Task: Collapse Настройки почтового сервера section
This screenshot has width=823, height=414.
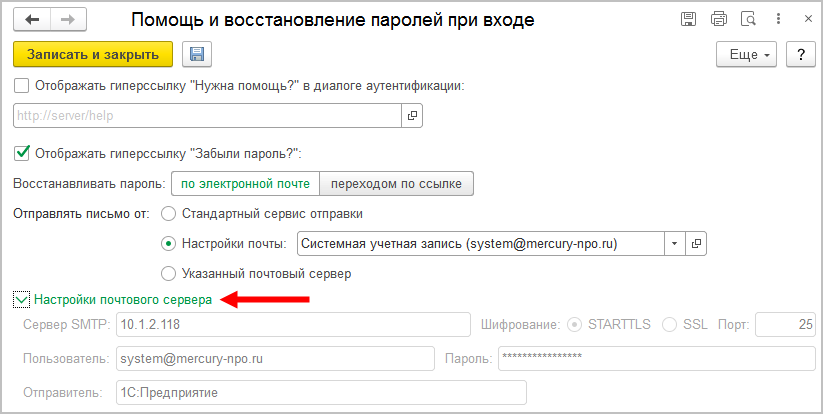Action: click(x=21, y=299)
